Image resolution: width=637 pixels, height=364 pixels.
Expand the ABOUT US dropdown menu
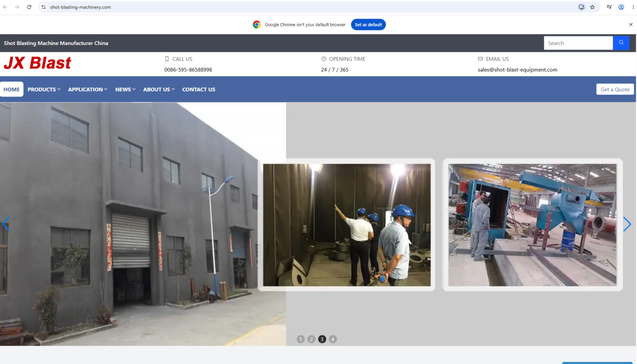(159, 89)
